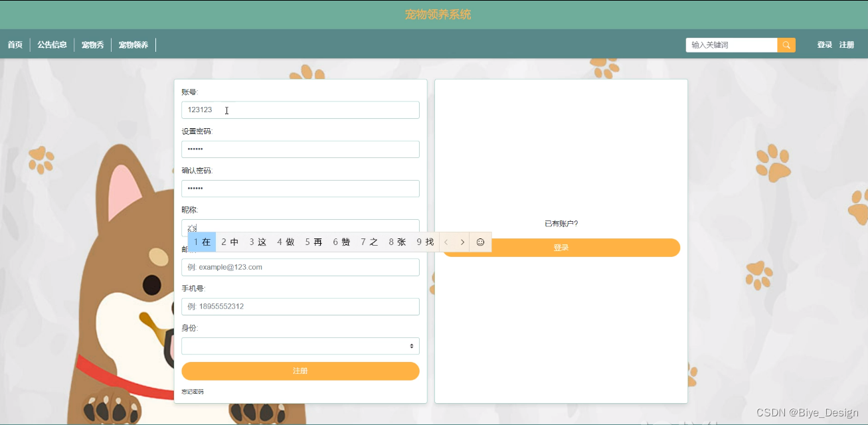Open 宠物领养 navigation item
Viewport: 868px width, 425px height.
tap(133, 45)
